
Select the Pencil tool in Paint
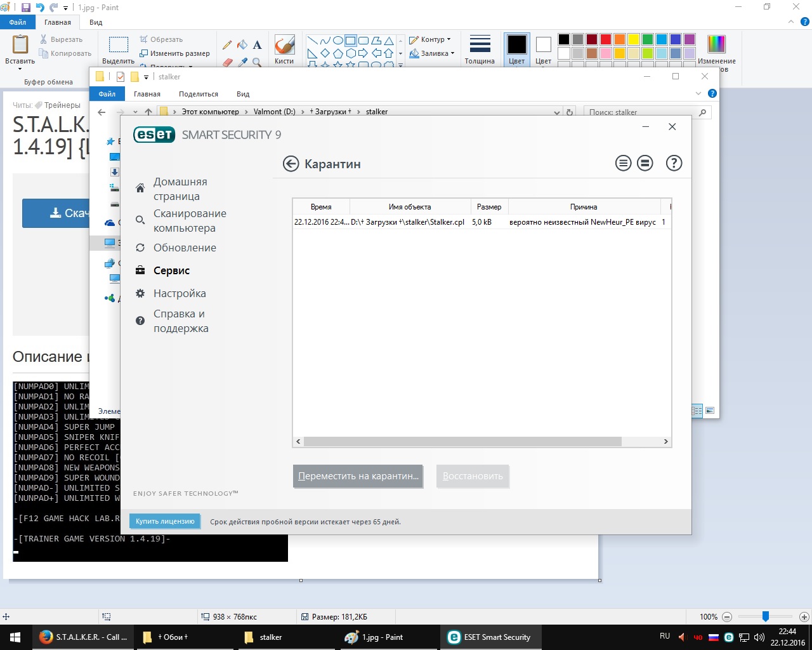(x=227, y=44)
